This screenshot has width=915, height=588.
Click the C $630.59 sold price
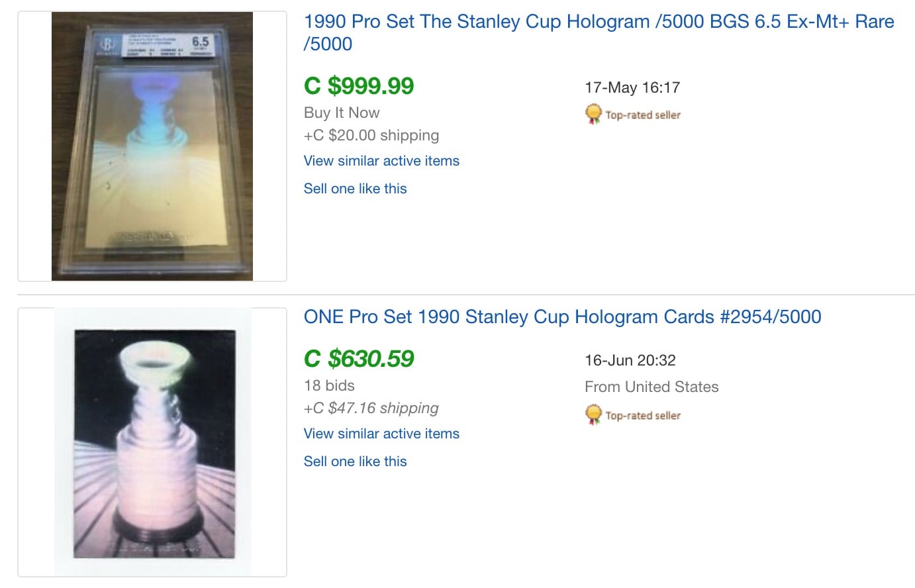coord(359,359)
